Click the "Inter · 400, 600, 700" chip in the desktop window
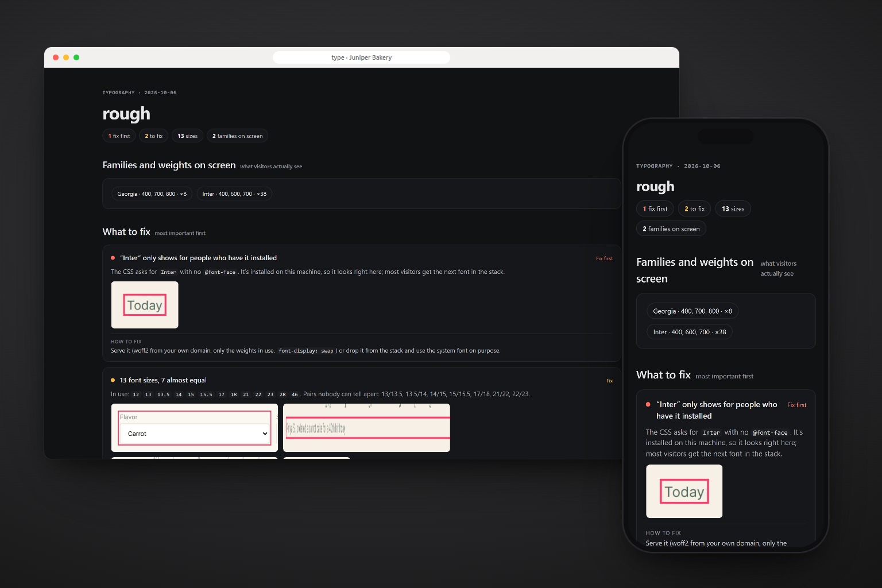Screen dimensions: 882x588 (x=234, y=194)
